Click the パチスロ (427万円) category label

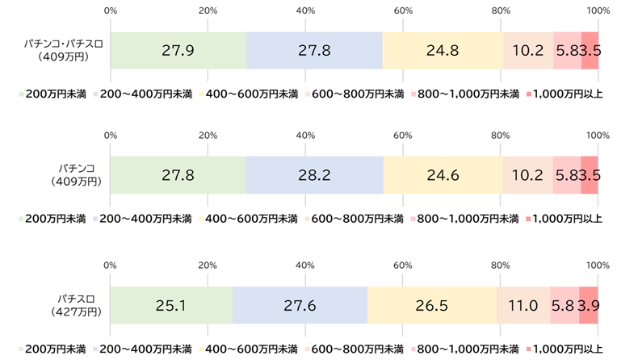tap(73, 304)
